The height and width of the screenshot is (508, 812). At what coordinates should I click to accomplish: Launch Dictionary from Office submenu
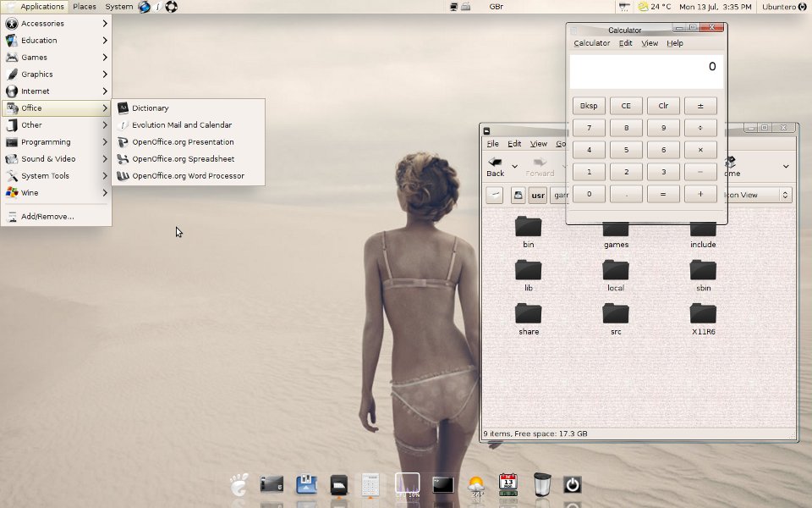pyautogui.click(x=189, y=108)
